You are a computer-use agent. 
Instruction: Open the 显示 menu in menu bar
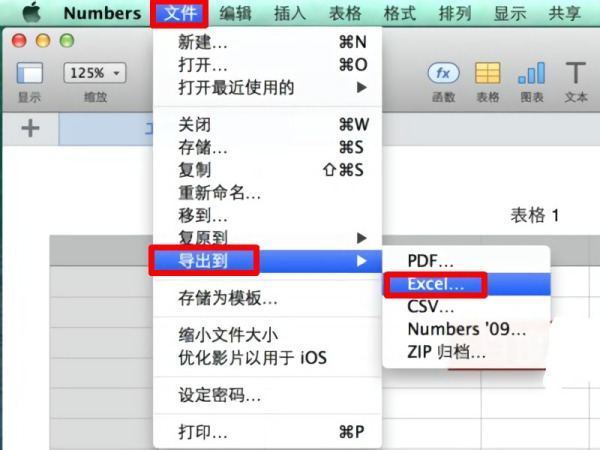pos(510,14)
